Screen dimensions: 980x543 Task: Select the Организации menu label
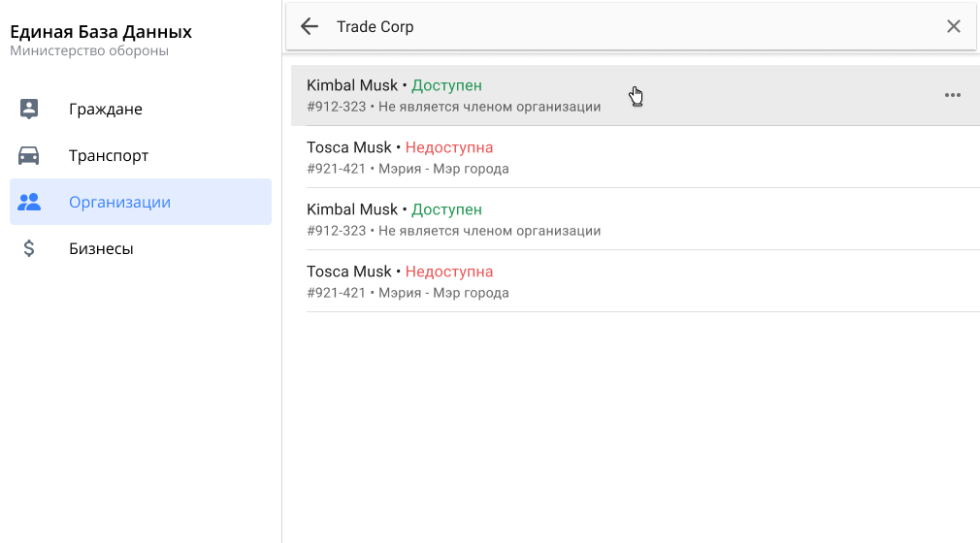pos(119,203)
